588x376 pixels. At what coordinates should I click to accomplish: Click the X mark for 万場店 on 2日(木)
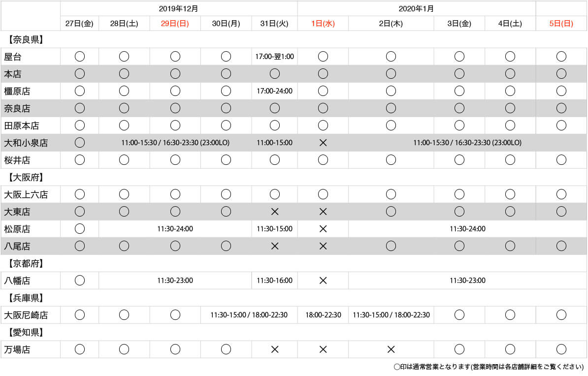(x=391, y=350)
